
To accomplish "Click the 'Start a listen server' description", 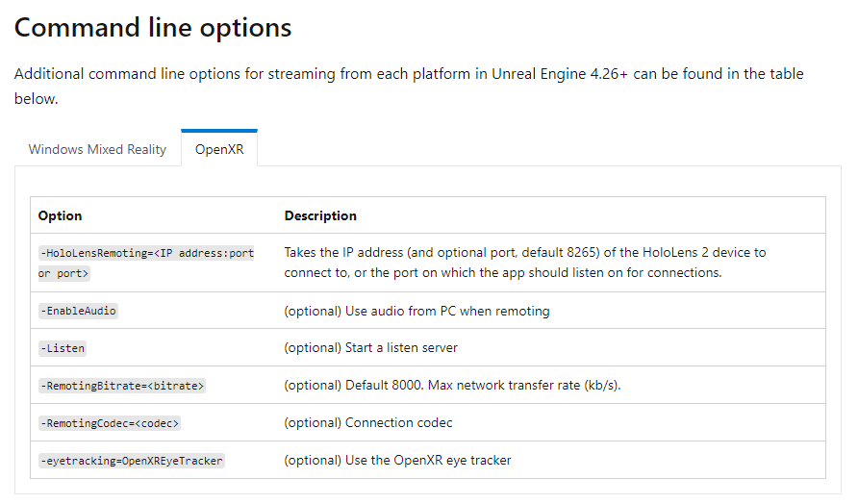I will coord(370,347).
